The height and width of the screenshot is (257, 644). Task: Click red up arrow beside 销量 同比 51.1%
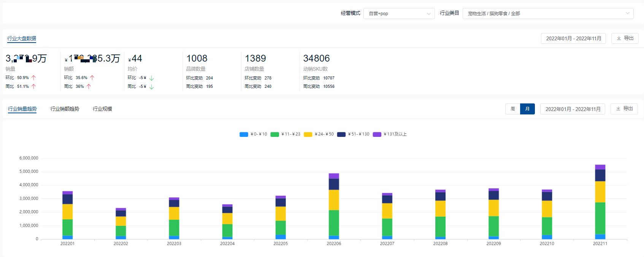pyautogui.click(x=33, y=86)
